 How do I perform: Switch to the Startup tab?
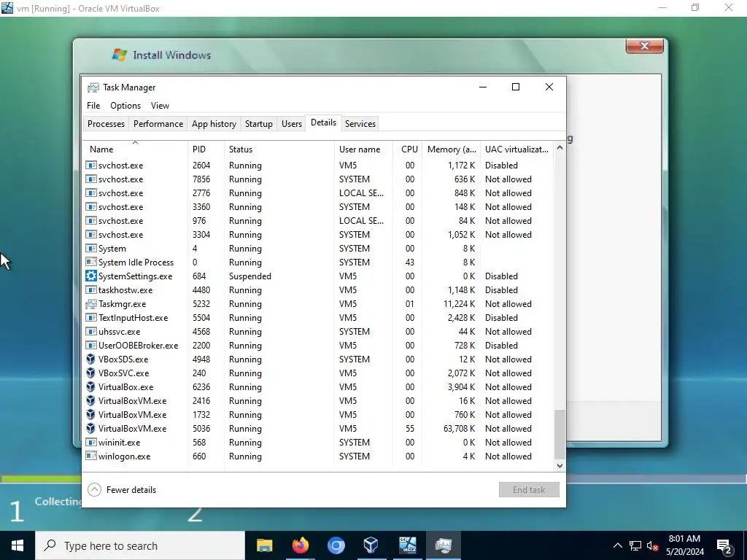[259, 124]
